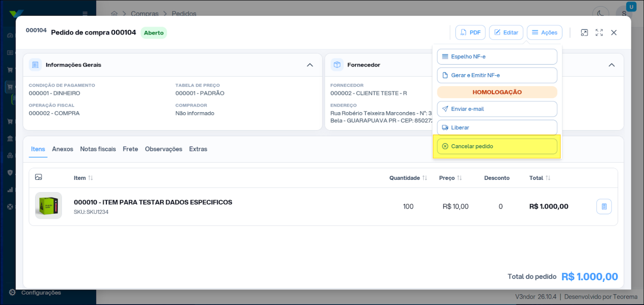
Task: Choose Liberar in the actions menu
Action: click(x=497, y=128)
